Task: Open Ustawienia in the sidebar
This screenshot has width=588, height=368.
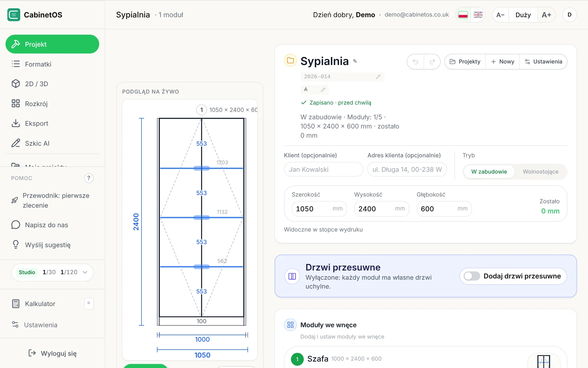Action: [x=52, y=325]
